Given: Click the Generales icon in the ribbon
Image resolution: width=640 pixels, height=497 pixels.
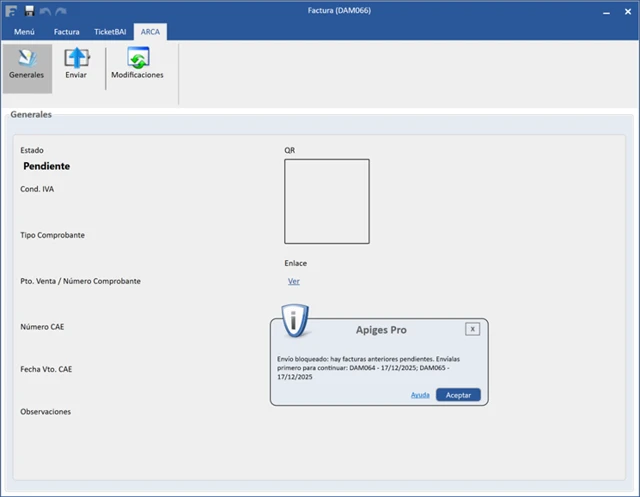Looking at the screenshot, I should click(x=26, y=64).
